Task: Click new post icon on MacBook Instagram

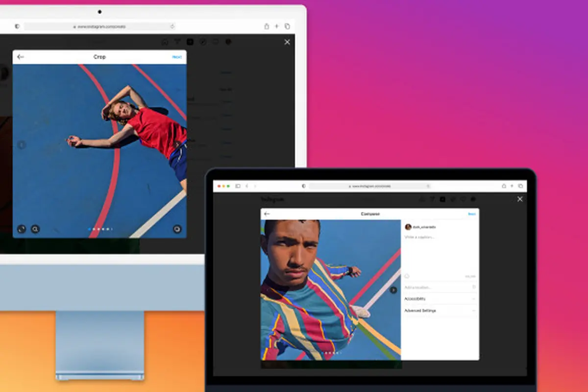Action: (442, 199)
